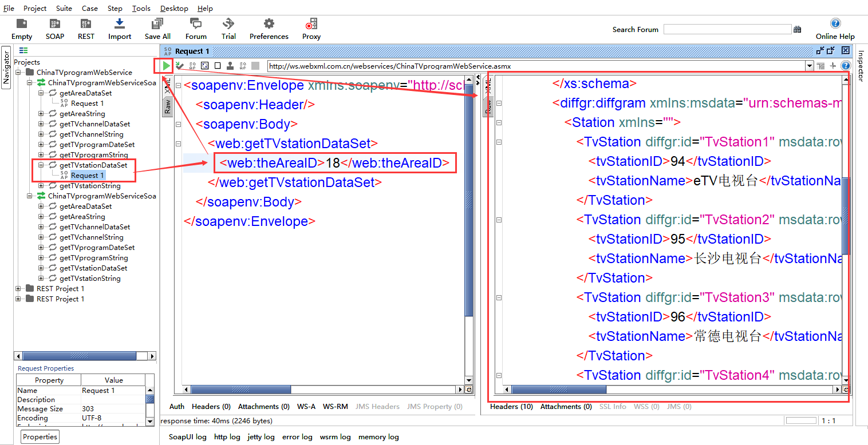Click the Search Forum input field
868x445 pixels.
(x=727, y=29)
